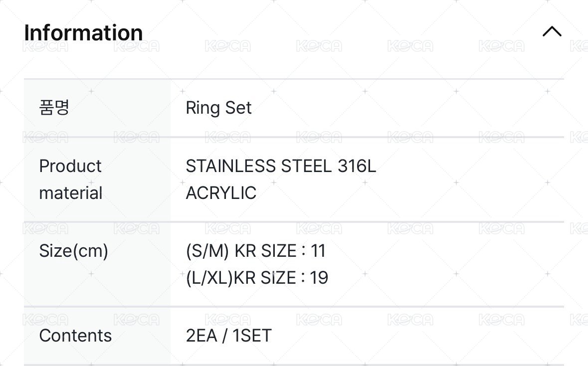The image size is (588, 366).
Task: Select the STAINLESS STEEL 316L text
Action: pos(282,166)
